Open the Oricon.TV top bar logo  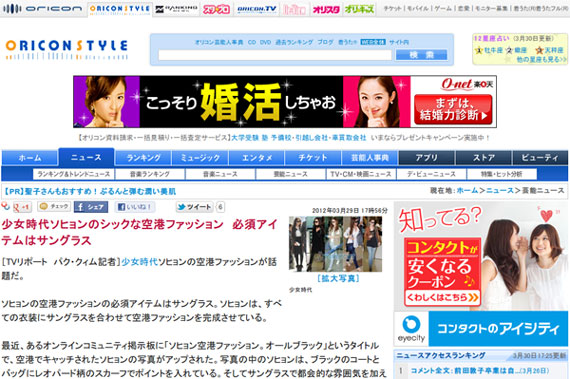coord(256,9)
